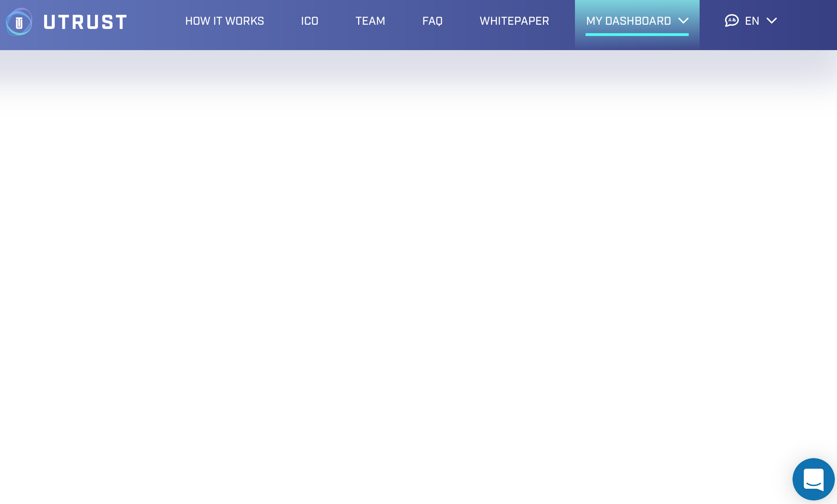The image size is (837, 504).
Task: Select the MY DASHBOARD tab label
Action: (x=628, y=21)
